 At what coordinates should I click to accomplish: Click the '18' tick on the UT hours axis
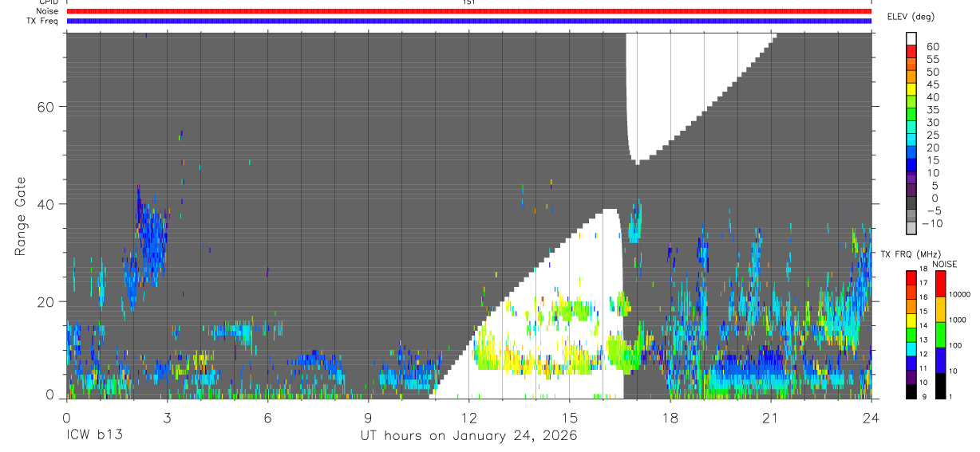click(x=670, y=417)
